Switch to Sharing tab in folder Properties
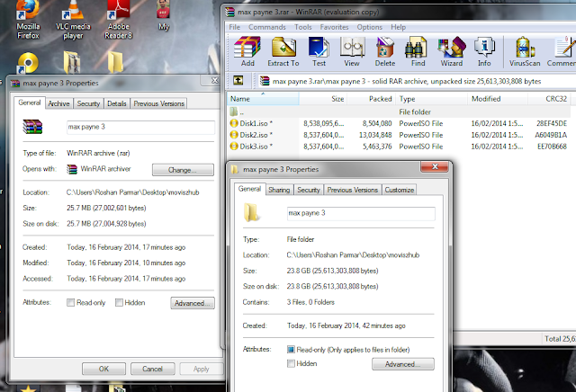576x392 pixels. coord(279,190)
